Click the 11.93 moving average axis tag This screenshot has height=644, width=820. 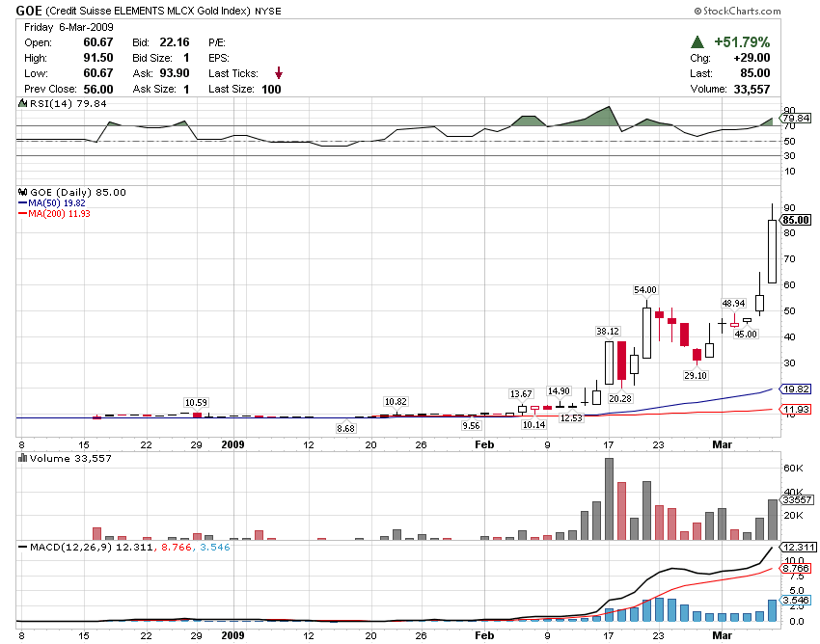(796, 409)
